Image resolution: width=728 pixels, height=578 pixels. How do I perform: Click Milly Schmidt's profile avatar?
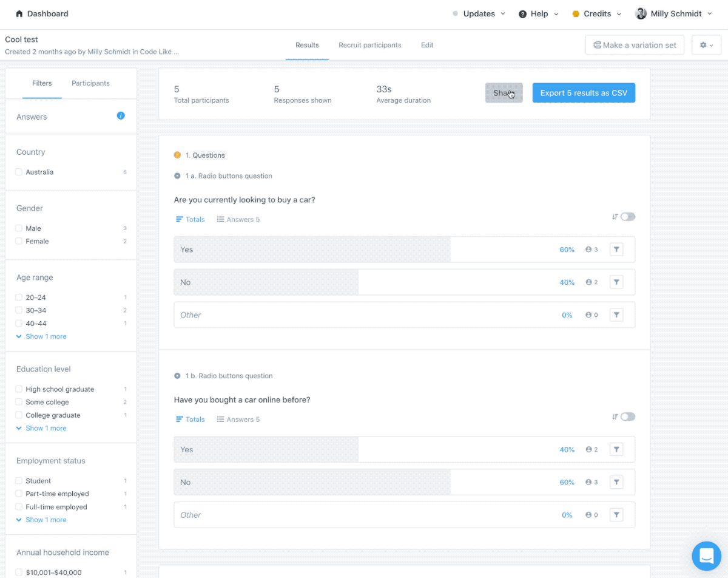[x=641, y=13]
